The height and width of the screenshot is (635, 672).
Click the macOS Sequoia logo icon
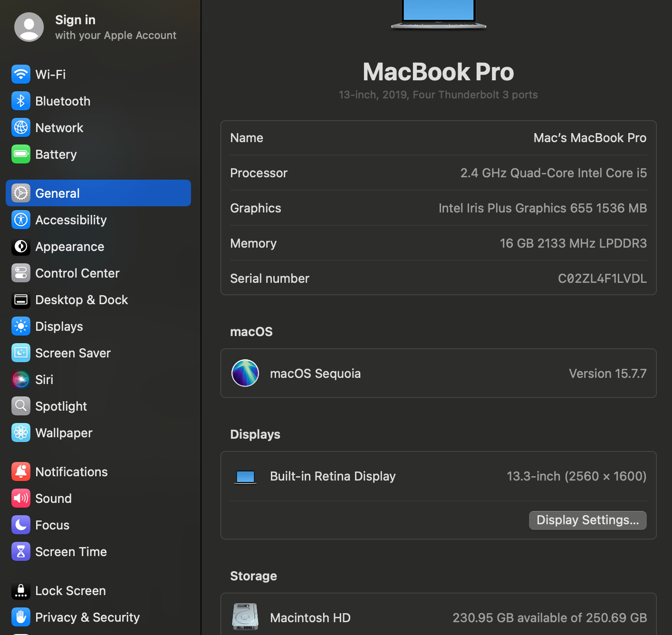tap(245, 373)
